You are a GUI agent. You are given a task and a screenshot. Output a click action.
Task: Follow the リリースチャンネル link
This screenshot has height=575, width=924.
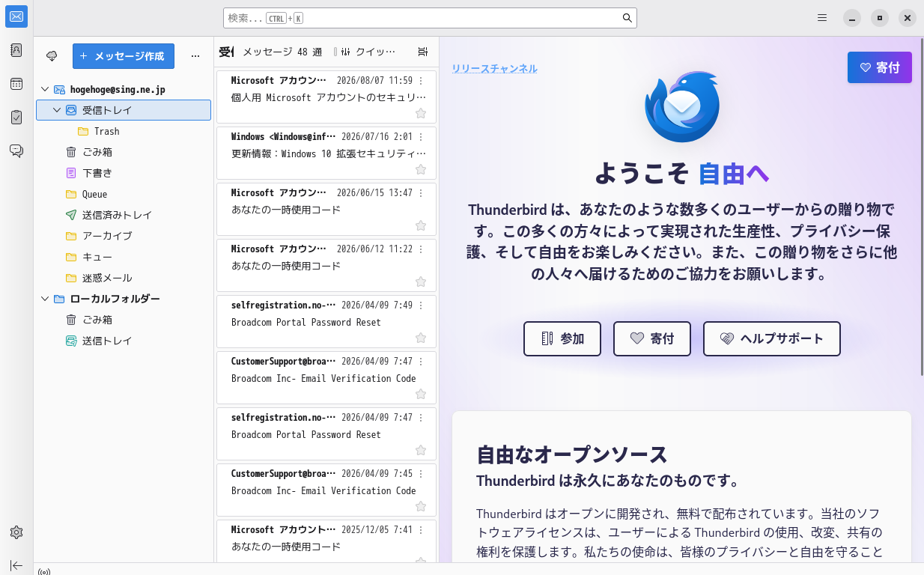click(x=495, y=69)
